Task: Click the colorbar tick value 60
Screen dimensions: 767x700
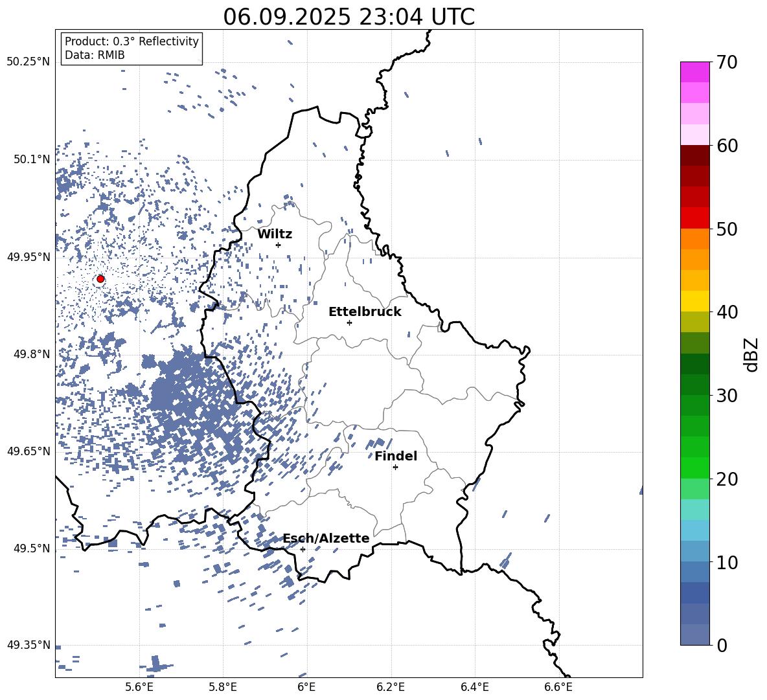Action: (x=727, y=146)
